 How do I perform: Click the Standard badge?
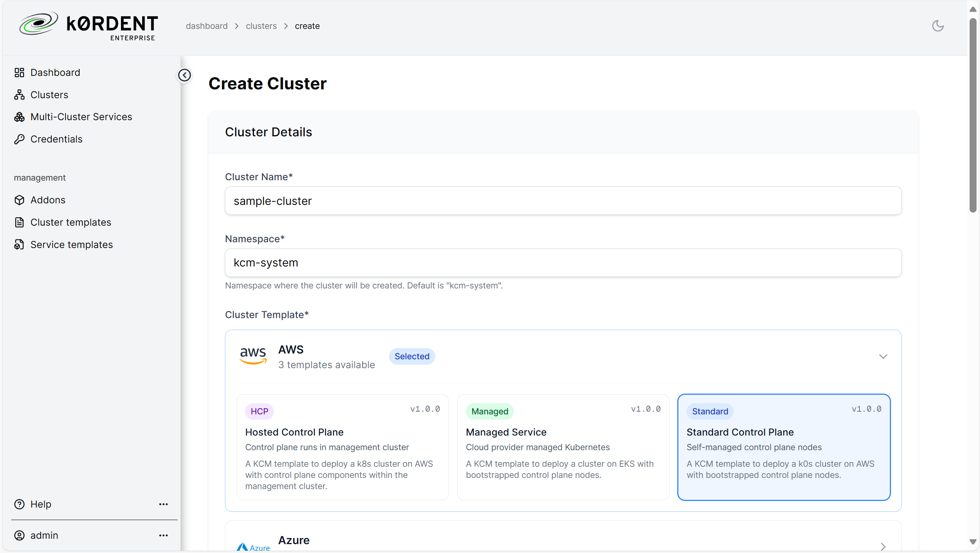point(710,411)
